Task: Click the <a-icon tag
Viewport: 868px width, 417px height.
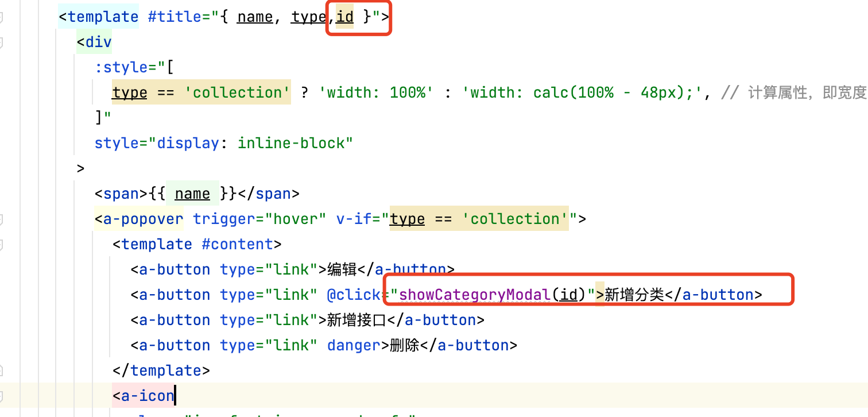Action: click(144, 396)
